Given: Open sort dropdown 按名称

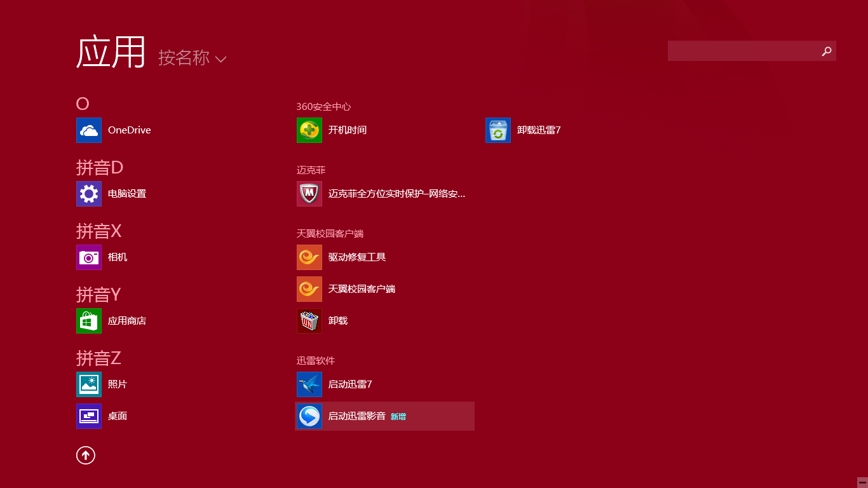Looking at the screenshot, I should click(x=193, y=58).
